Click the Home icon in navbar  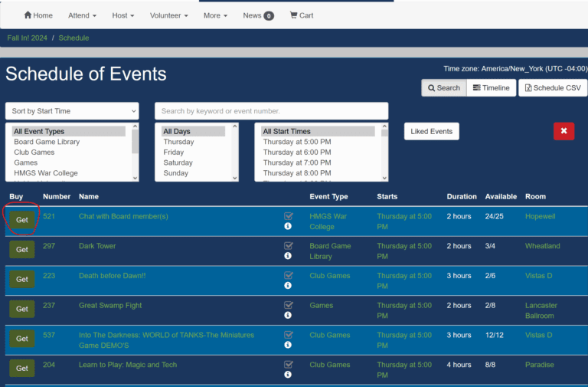pos(28,15)
